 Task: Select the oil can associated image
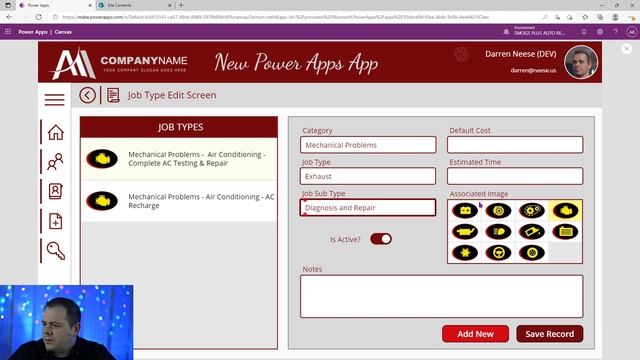tap(465, 232)
